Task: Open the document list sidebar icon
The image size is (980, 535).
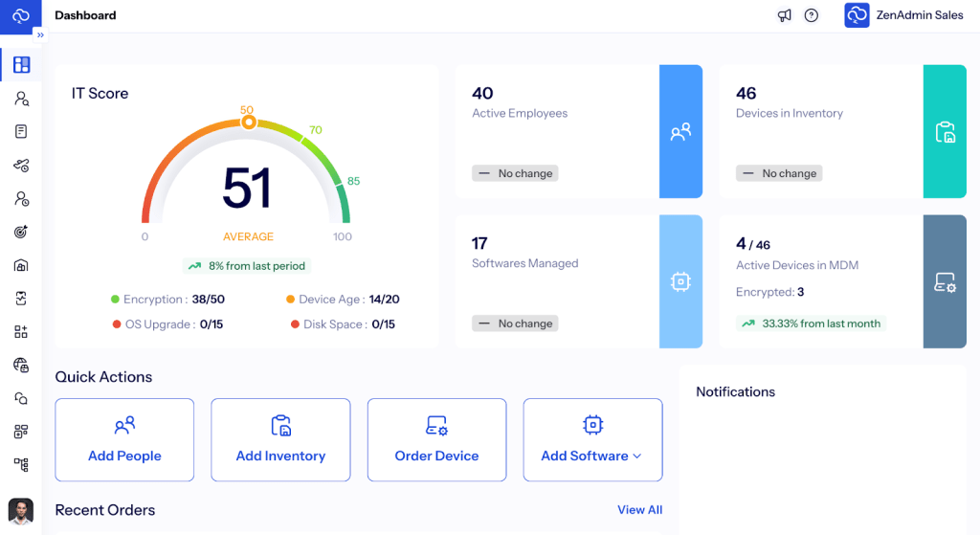Action: click(x=21, y=131)
